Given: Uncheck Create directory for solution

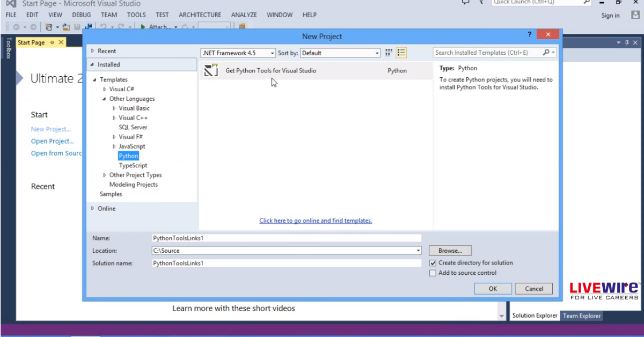Looking at the screenshot, I should coord(433,263).
